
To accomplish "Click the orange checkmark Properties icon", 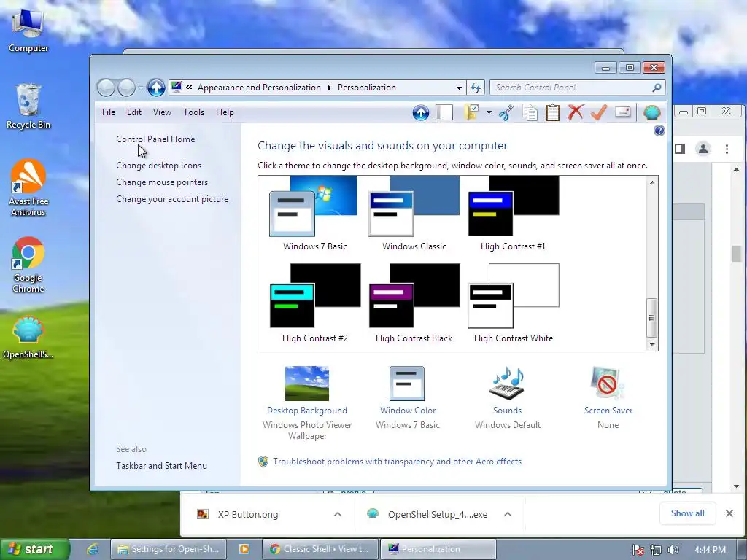I will [x=599, y=112].
